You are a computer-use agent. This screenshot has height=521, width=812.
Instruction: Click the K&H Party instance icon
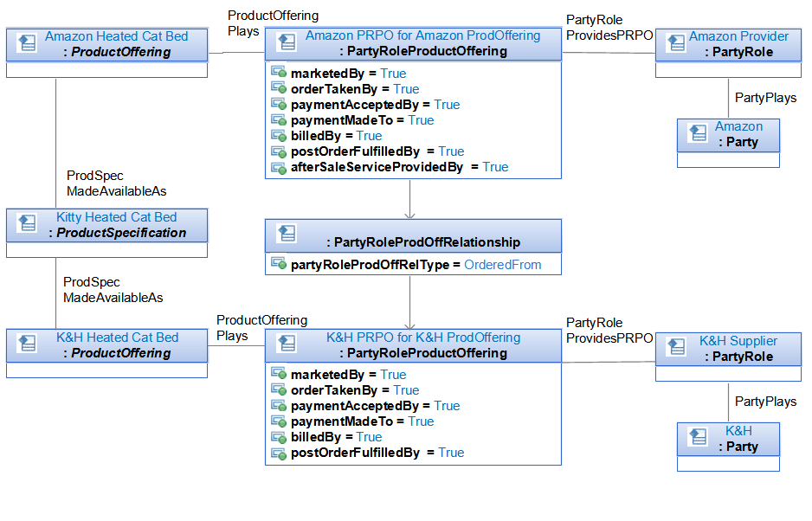point(698,437)
